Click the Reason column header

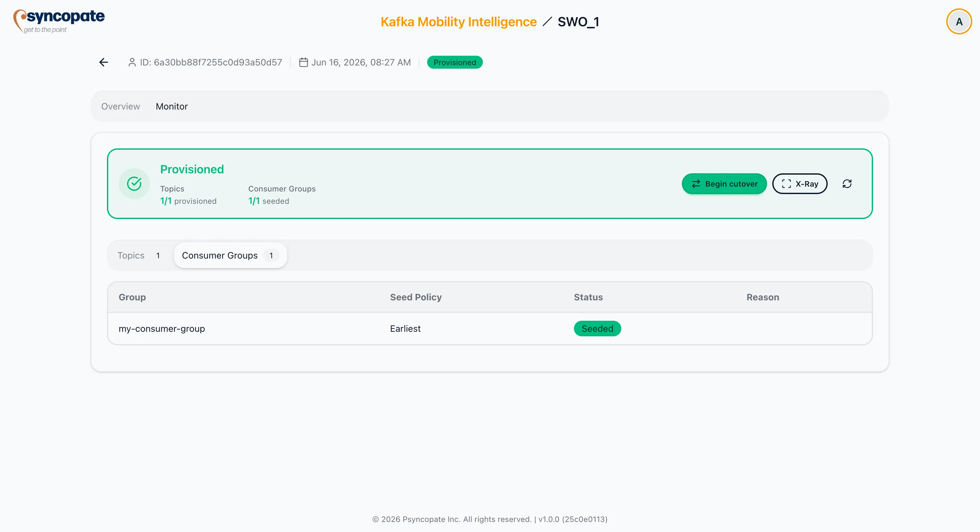click(x=763, y=297)
